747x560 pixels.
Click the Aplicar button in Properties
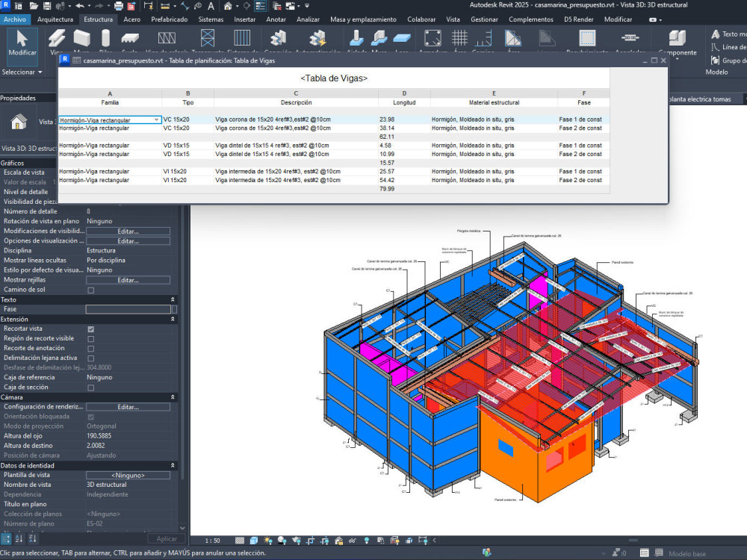pos(166,538)
